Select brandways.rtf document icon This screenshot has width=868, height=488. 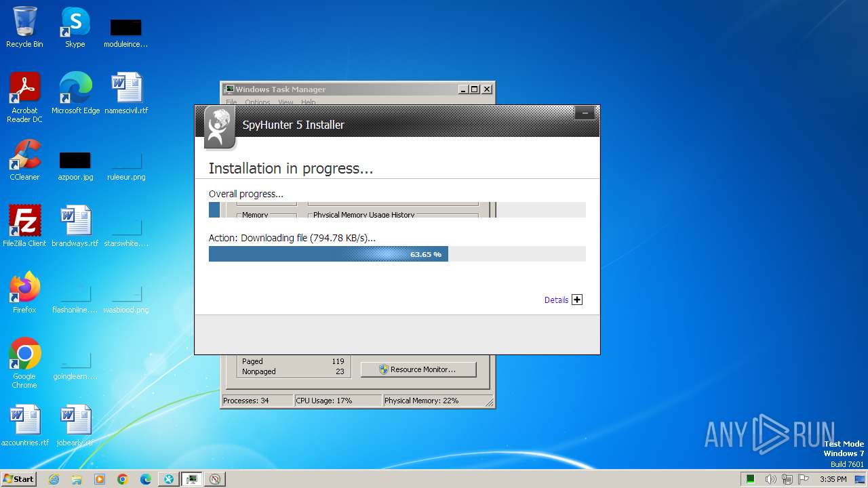tap(75, 226)
